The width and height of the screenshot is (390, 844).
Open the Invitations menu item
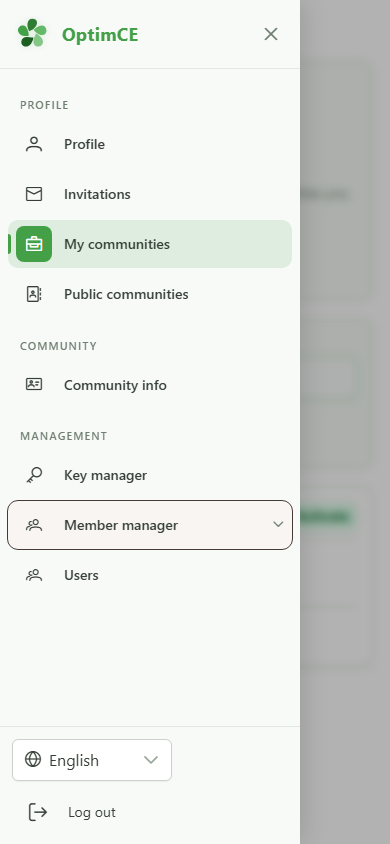pos(150,194)
